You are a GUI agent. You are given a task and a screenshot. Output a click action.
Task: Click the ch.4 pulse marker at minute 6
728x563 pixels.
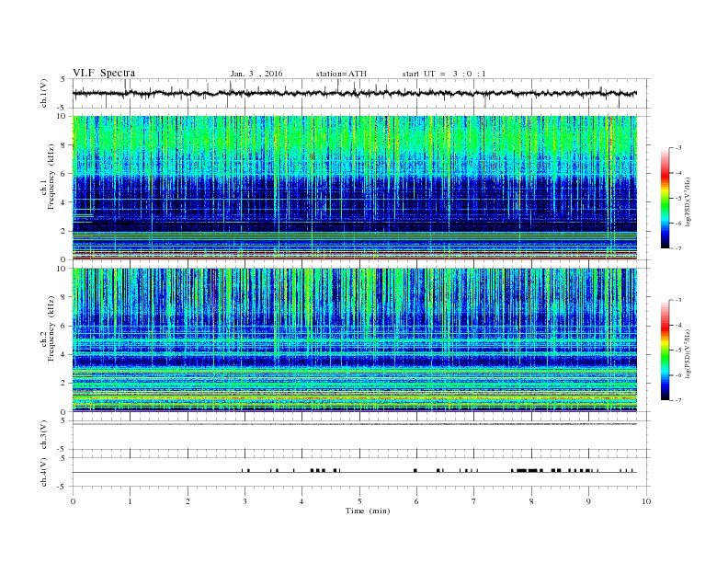[415, 470]
